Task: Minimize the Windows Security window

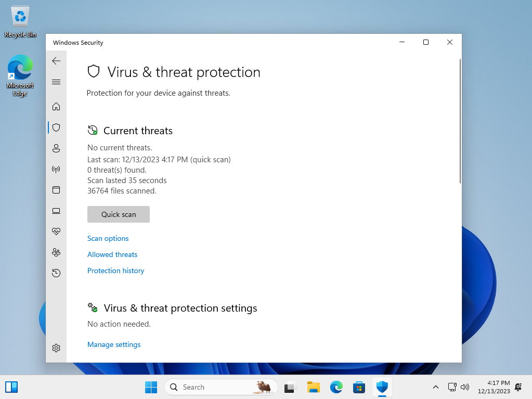Action: point(402,42)
